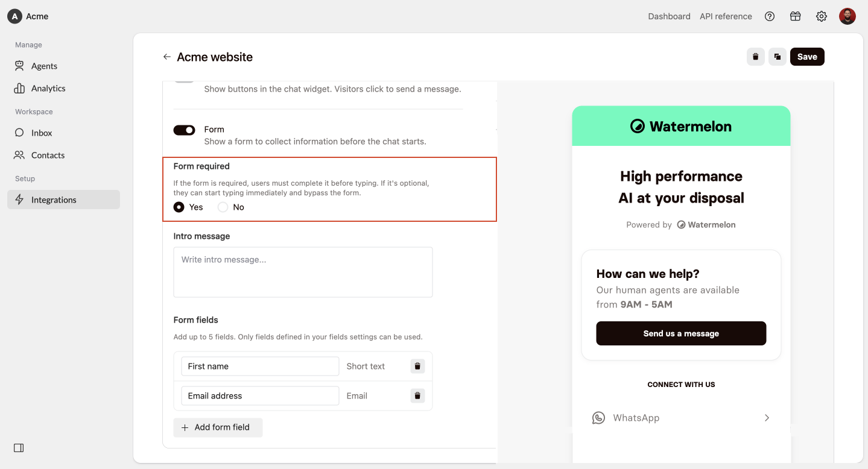Select the Yes radio for Form required
Image resolution: width=868 pixels, height=469 pixels.
coord(179,207)
